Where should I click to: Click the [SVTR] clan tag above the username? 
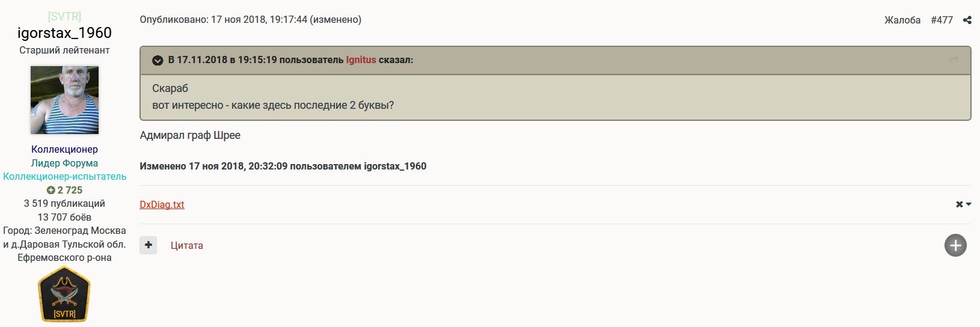pos(64,16)
